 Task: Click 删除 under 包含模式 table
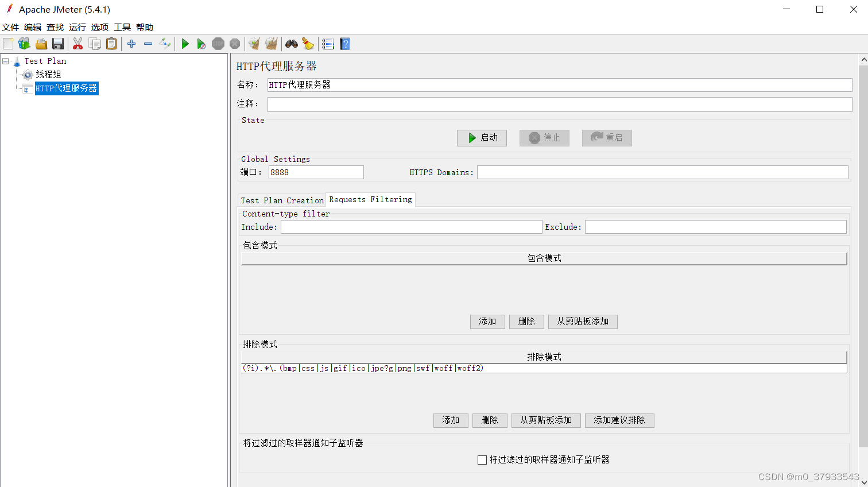click(x=526, y=322)
